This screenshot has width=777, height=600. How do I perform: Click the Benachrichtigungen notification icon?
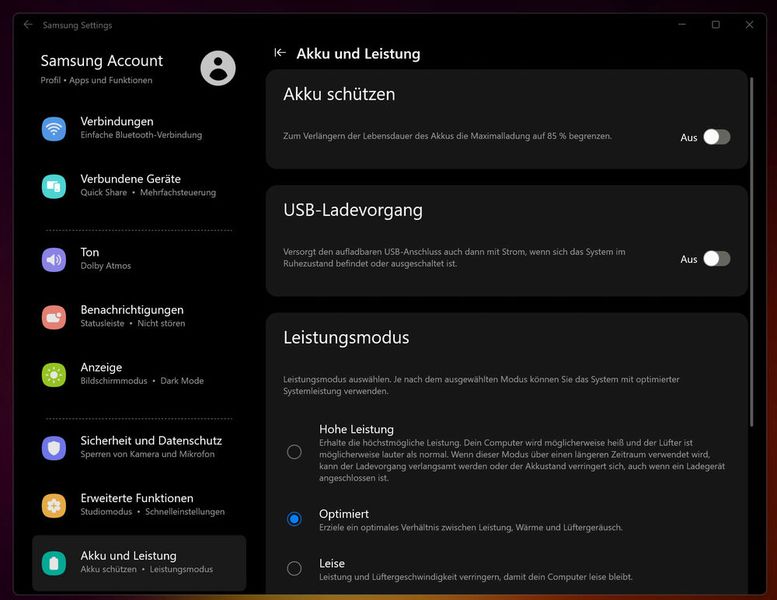(x=54, y=317)
